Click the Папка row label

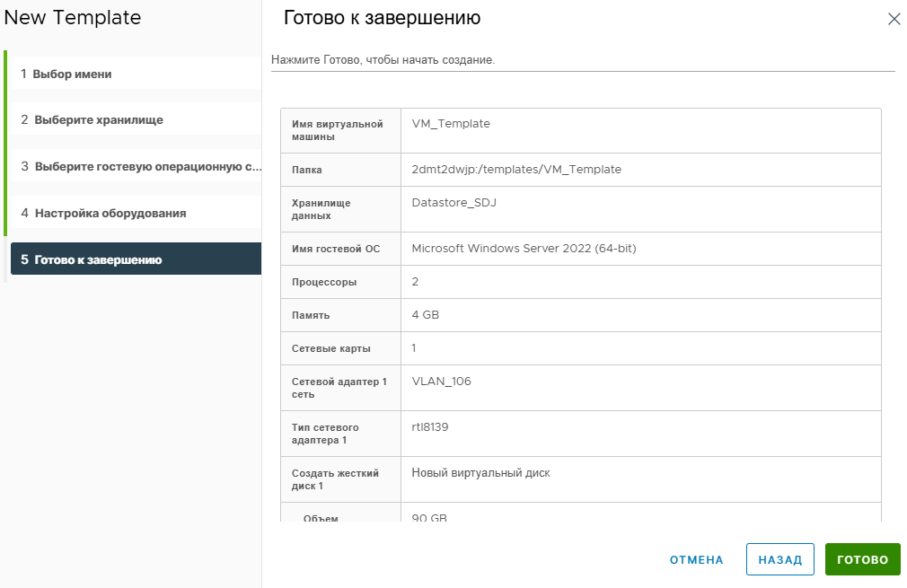click(x=306, y=170)
